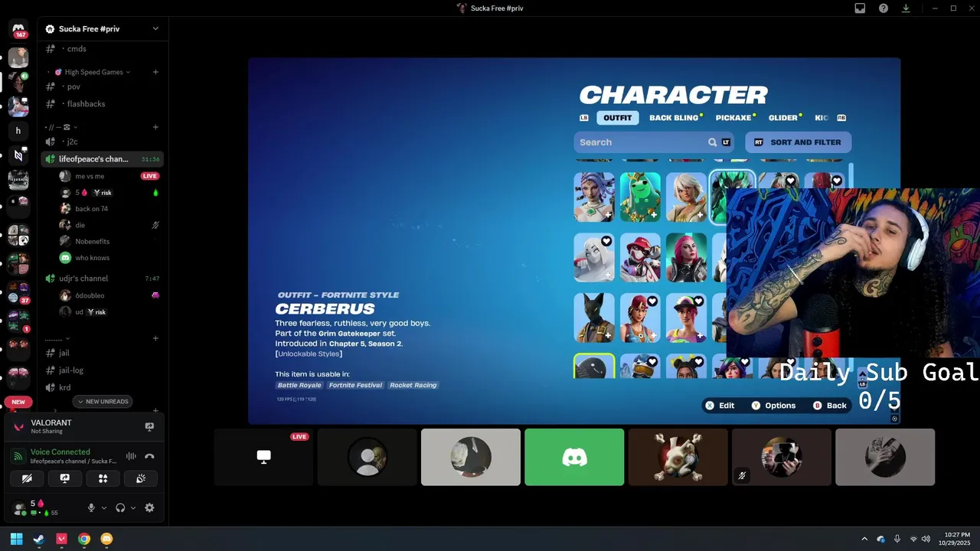Deafen using headphones icon
This screenshot has width=980, height=551.
120,507
